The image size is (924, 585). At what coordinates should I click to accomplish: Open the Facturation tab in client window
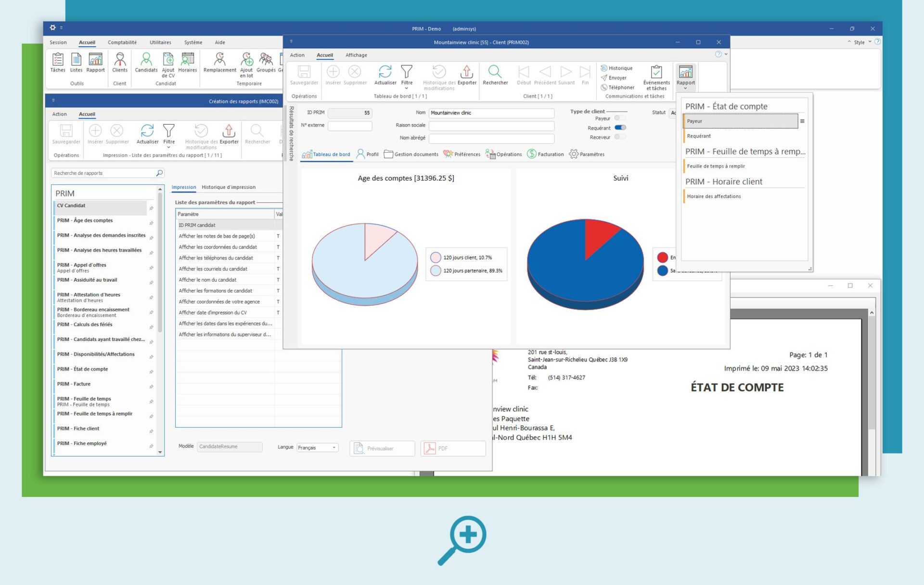pyautogui.click(x=546, y=154)
